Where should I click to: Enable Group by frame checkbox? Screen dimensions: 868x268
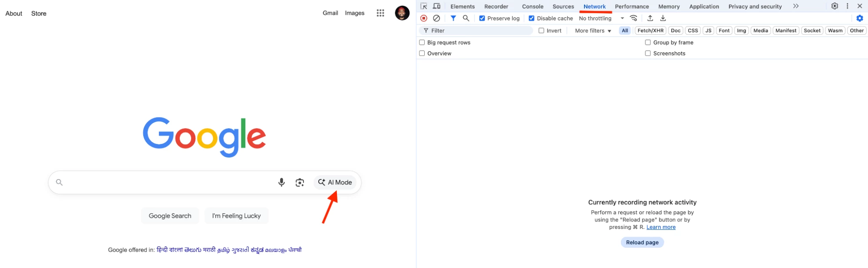(x=648, y=42)
